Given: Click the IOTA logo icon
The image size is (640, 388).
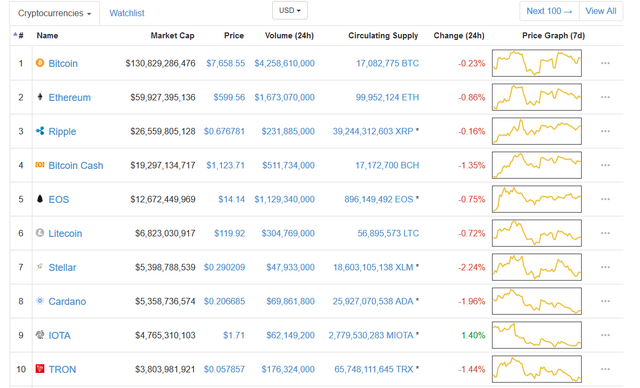Looking at the screenshot, I should coord(40,335).
